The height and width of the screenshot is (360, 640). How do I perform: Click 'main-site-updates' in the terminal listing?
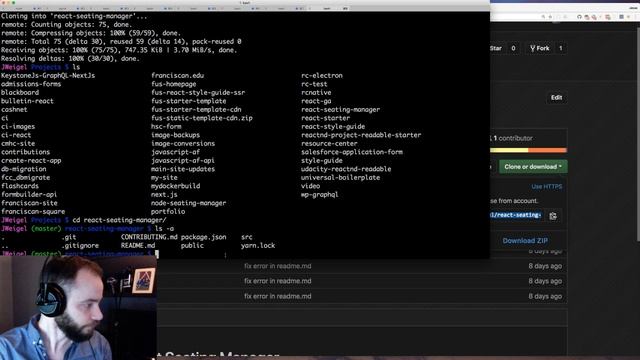pyautogui.click(x=183, y=169)
